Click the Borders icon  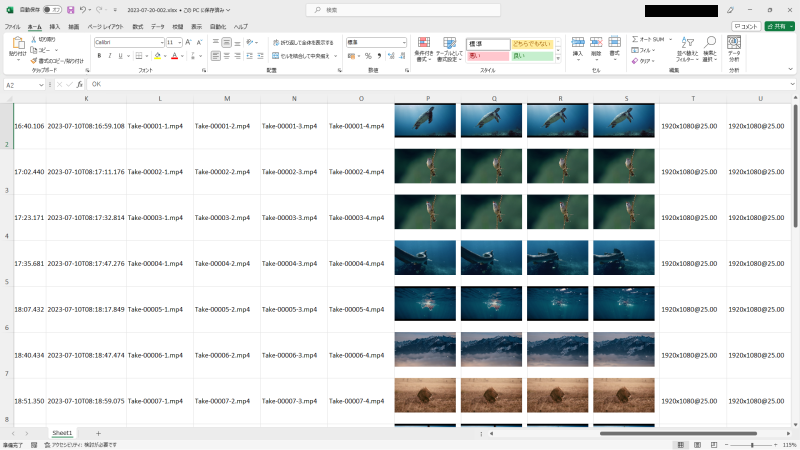click(139, 56)
